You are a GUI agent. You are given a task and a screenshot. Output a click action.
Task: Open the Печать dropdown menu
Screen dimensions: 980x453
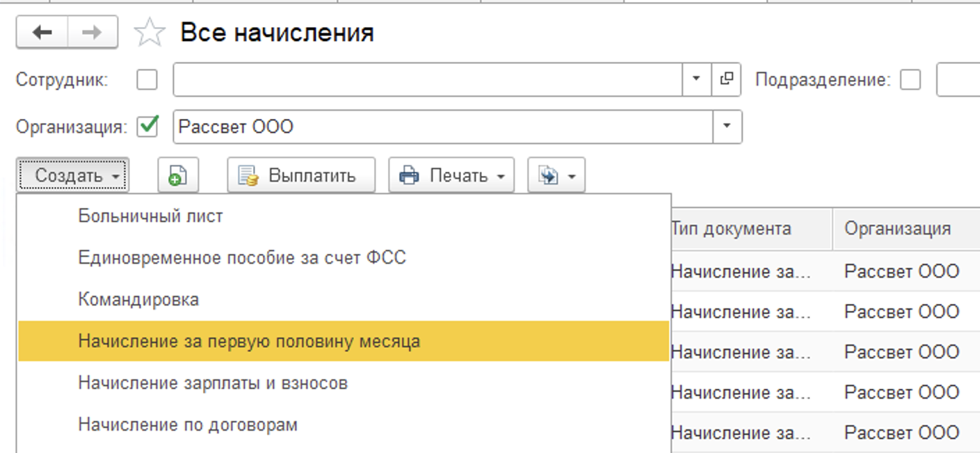click(451, 175)
